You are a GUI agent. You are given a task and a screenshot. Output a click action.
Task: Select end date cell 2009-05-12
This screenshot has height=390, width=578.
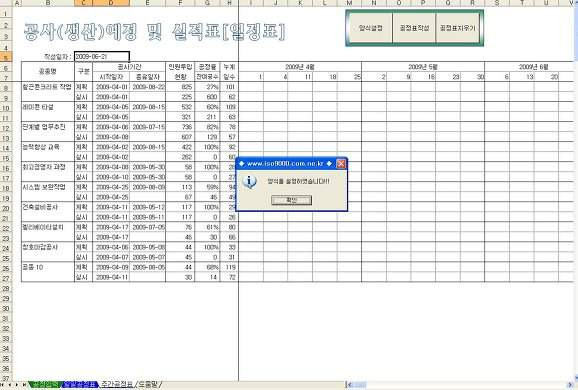[x=147, y=207]
